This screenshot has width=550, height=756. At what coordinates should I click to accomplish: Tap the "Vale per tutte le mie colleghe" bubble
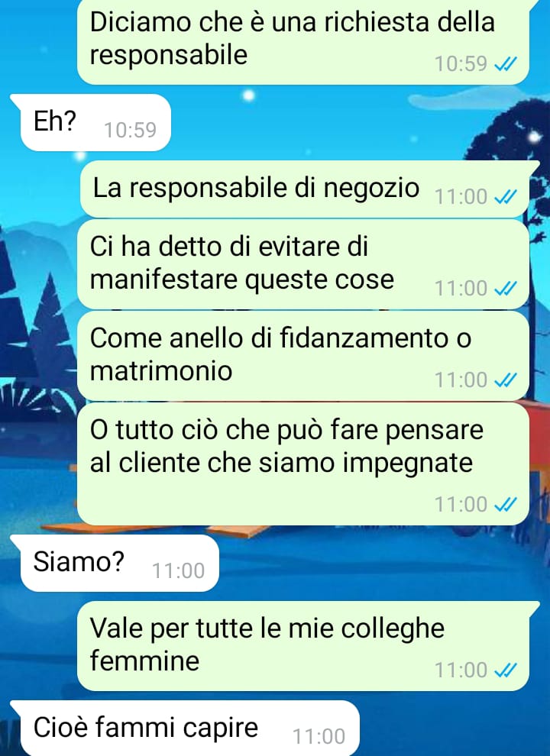tap(303, 645)
